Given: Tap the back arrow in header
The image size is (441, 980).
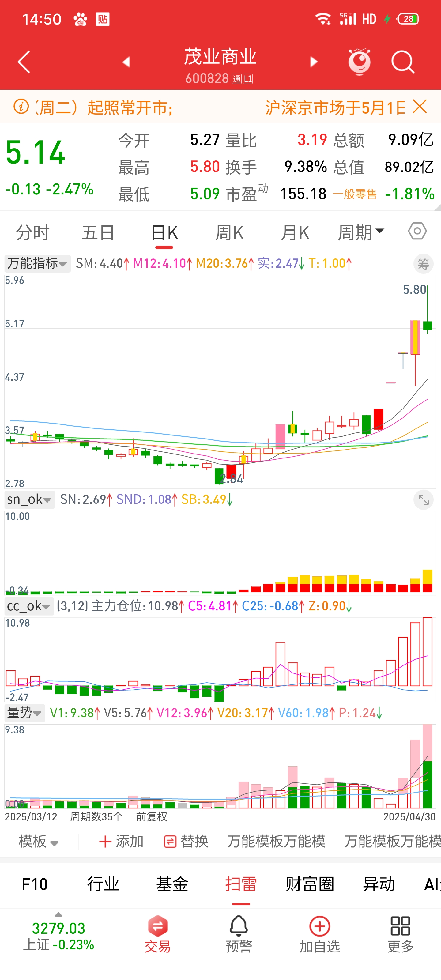Looking at the screenshot, I should click(x=24, y=62).
